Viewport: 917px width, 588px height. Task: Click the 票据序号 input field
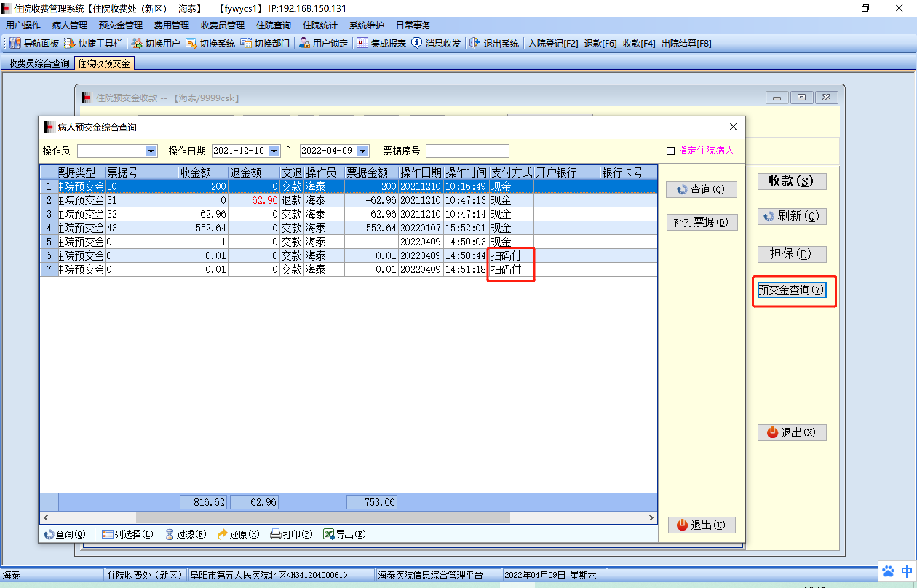(467, 151)
